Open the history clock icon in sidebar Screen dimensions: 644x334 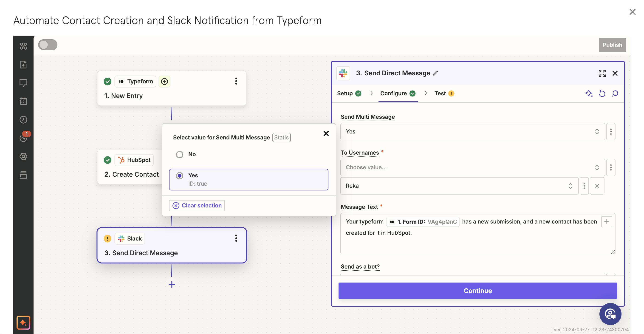click(23, 119)
